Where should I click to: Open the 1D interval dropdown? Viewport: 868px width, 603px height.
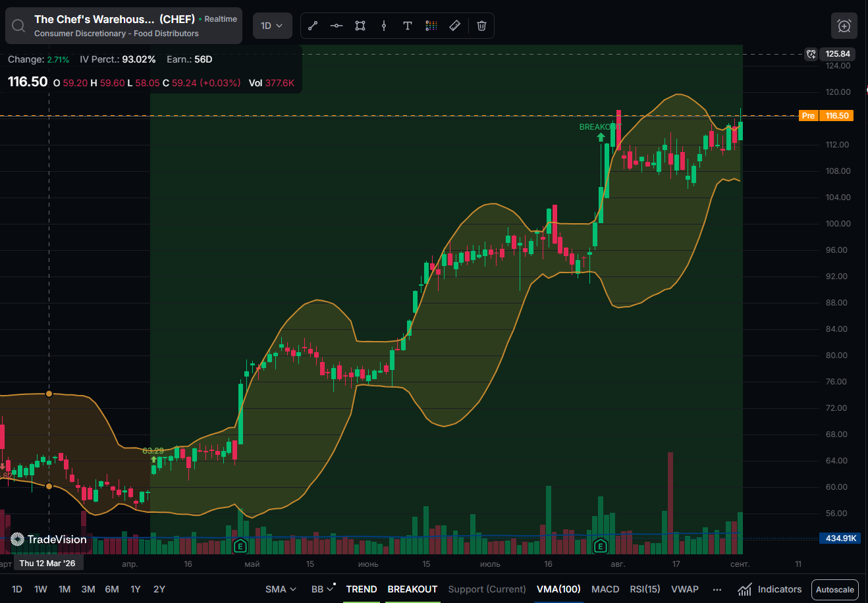coord(272,26)
